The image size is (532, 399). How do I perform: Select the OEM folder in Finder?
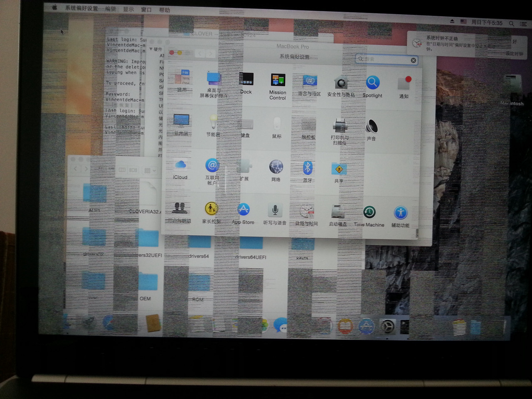(147, 286)
